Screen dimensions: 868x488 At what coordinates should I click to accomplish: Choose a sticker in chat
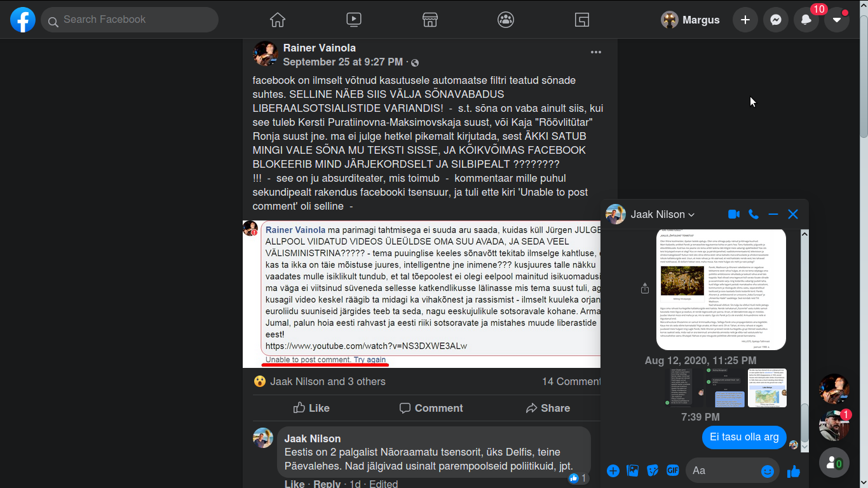(653, 471)
